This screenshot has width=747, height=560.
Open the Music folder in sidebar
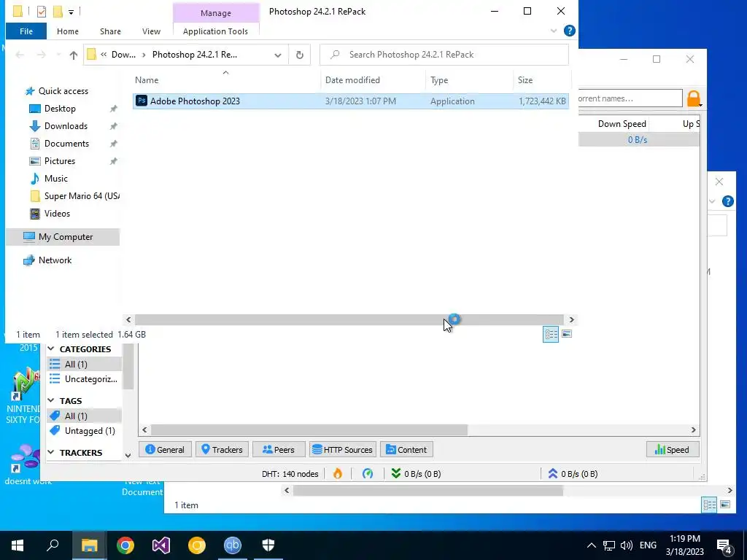55,179
